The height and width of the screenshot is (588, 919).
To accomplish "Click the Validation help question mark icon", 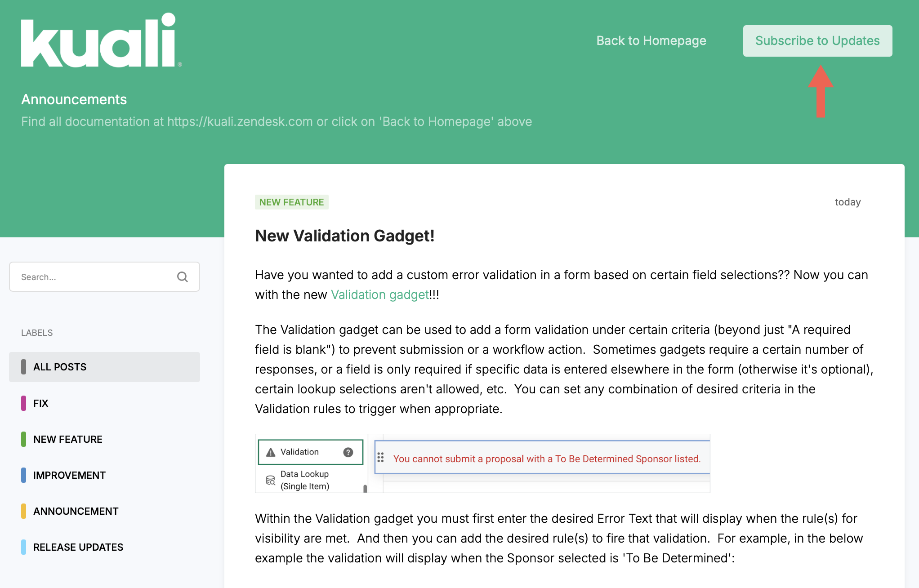I will tap(348, 452).
